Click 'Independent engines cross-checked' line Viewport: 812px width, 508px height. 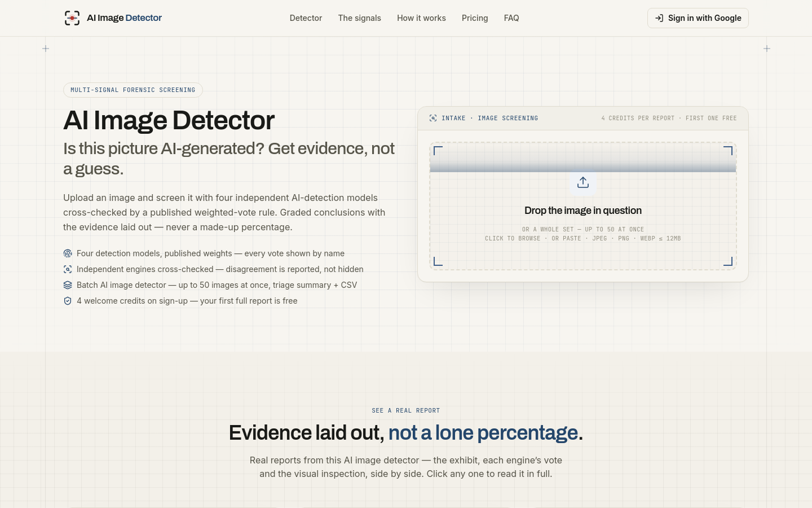[x=220, y=269]
